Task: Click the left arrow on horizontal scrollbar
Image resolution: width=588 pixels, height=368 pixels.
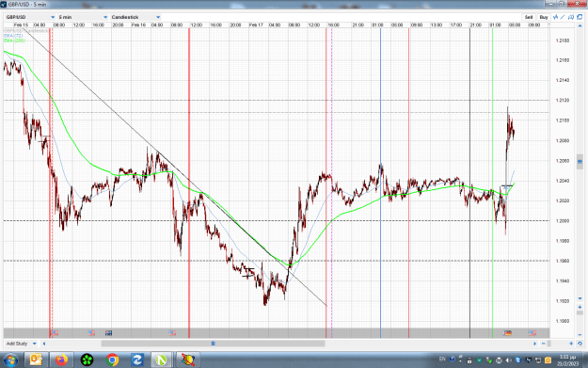Action: (44, 344)
